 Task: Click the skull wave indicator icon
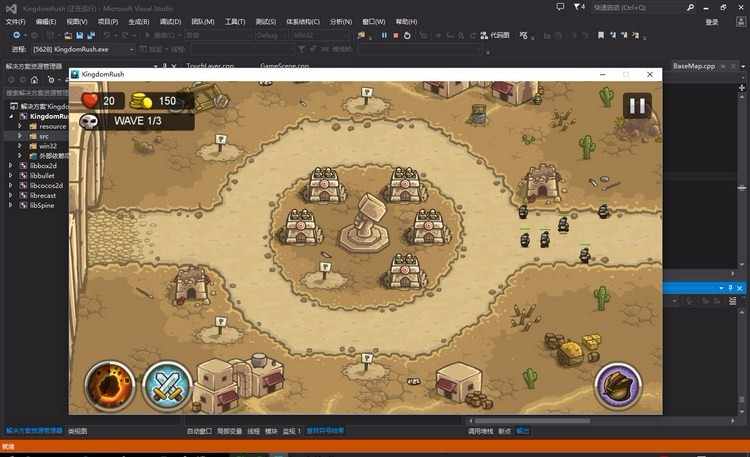tap(90, 120)
